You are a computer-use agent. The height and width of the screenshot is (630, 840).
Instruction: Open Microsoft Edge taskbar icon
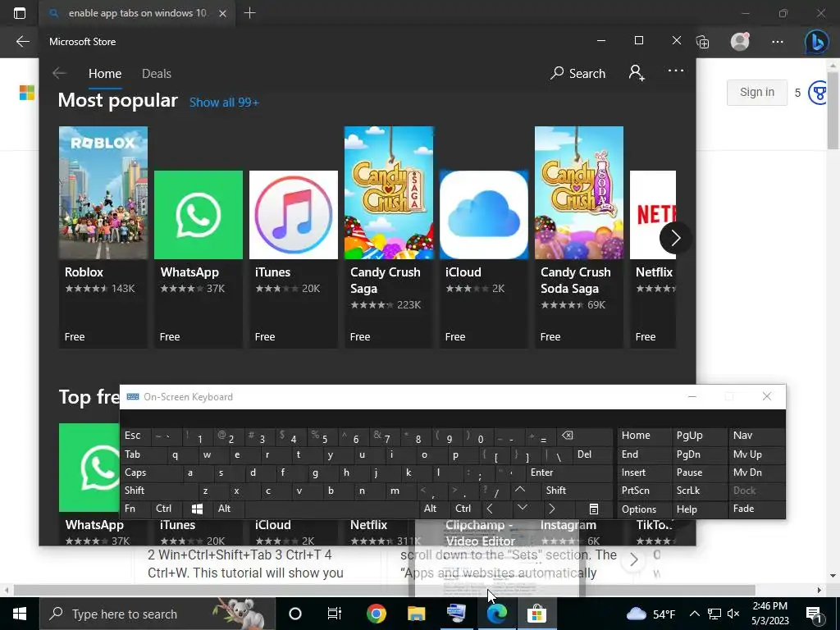click(496, 614)
